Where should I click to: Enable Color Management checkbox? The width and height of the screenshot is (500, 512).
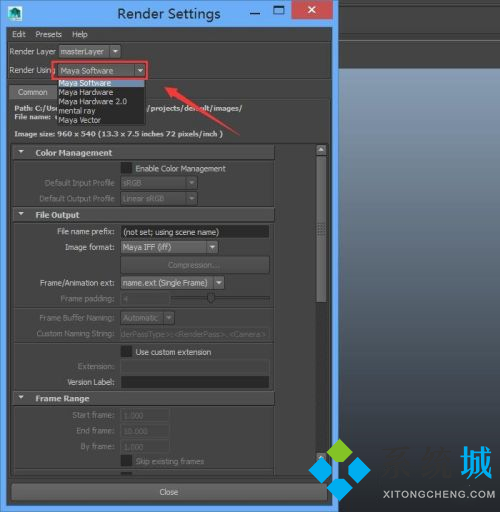coord(126,168)
